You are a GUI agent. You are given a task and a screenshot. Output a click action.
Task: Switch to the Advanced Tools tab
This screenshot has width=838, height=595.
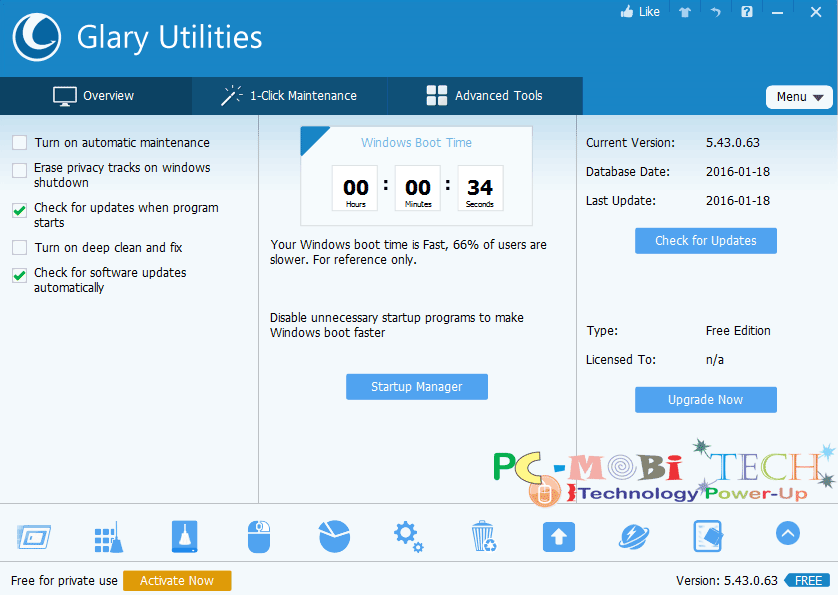pyautogui.click(x=485, y=96)
